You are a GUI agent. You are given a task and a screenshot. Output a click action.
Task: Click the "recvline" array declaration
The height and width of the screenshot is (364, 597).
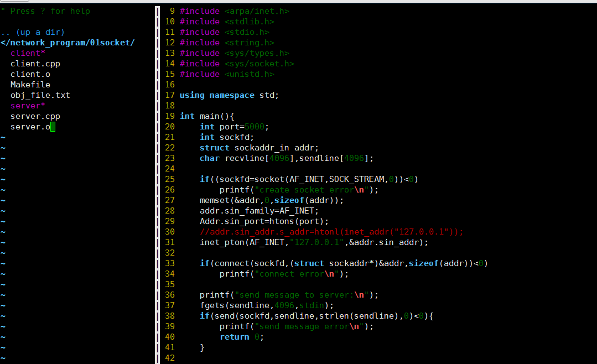pyautogui.click(x=245, y=158)
